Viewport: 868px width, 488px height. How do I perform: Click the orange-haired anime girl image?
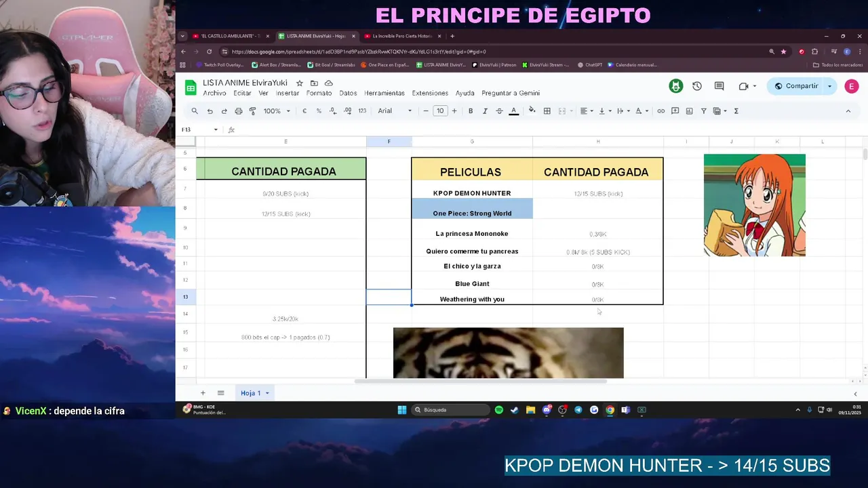pyautogui.click(x=754, y=205)
